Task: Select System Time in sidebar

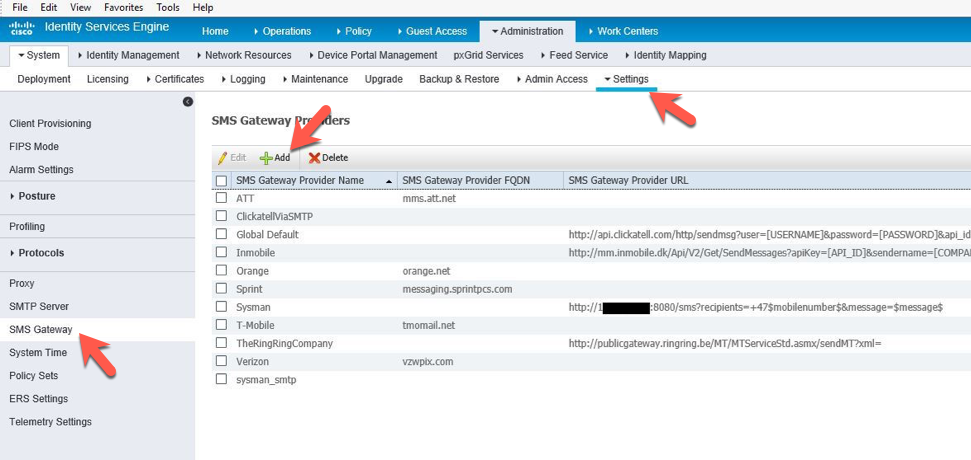Action: tap(38, 353)
